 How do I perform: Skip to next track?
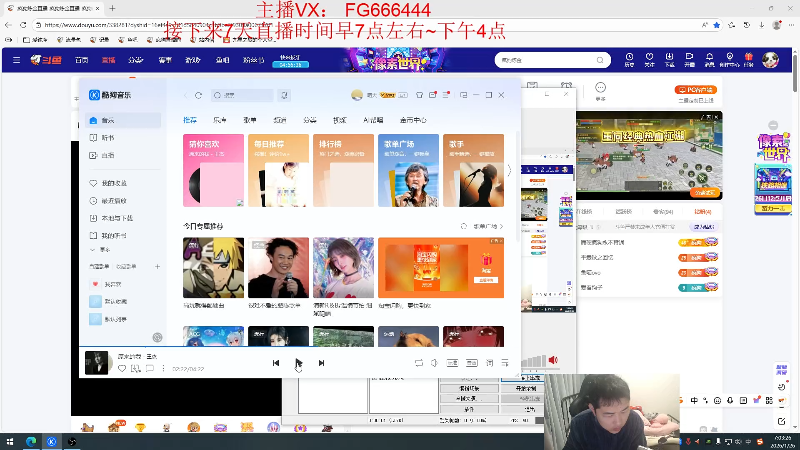[321, 363]
